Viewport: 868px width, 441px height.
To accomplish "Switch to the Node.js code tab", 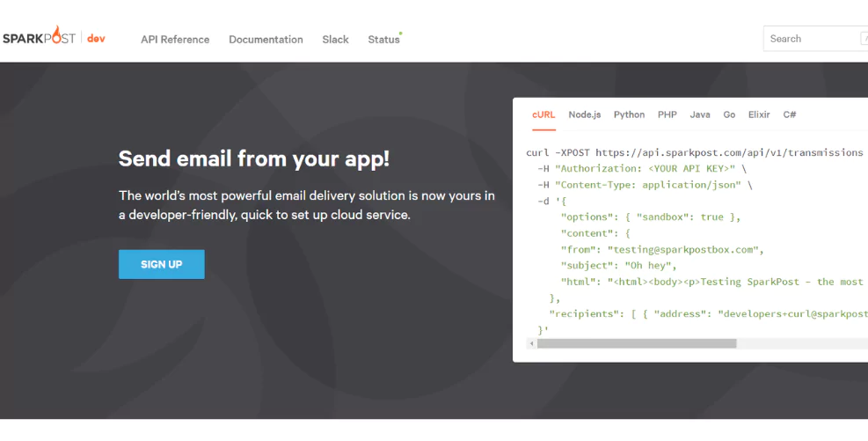I will coord(585,114).
